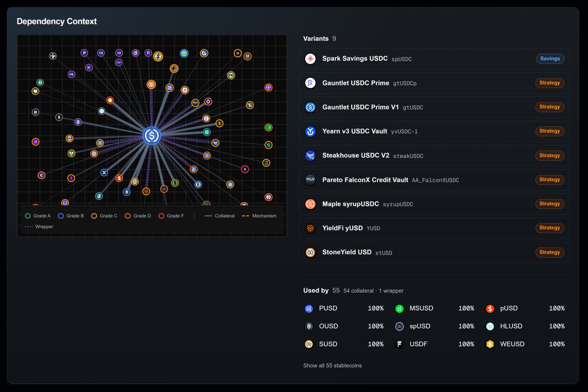Click the SUSD icon in Used by
Viewport: 588px width, 392px height.
309,344
